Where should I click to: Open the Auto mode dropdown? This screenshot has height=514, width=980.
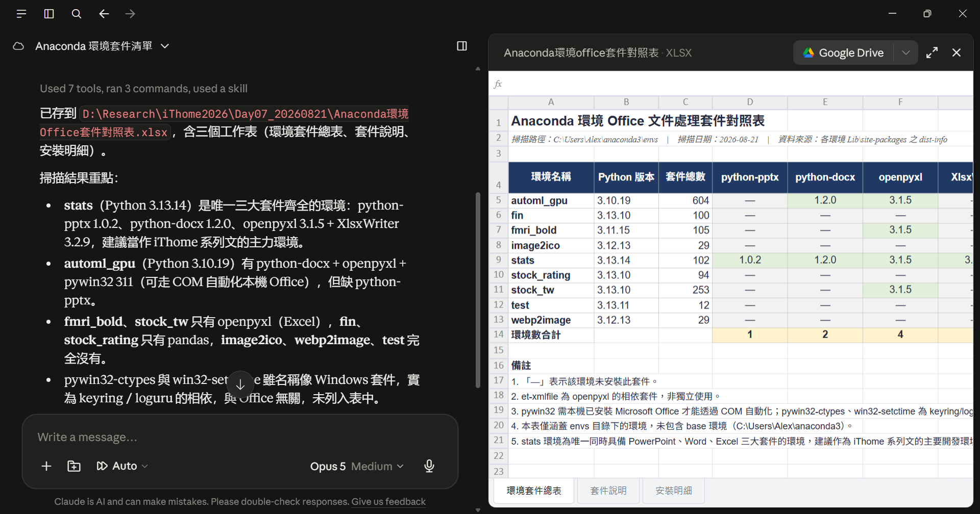[x=122, y=466]
